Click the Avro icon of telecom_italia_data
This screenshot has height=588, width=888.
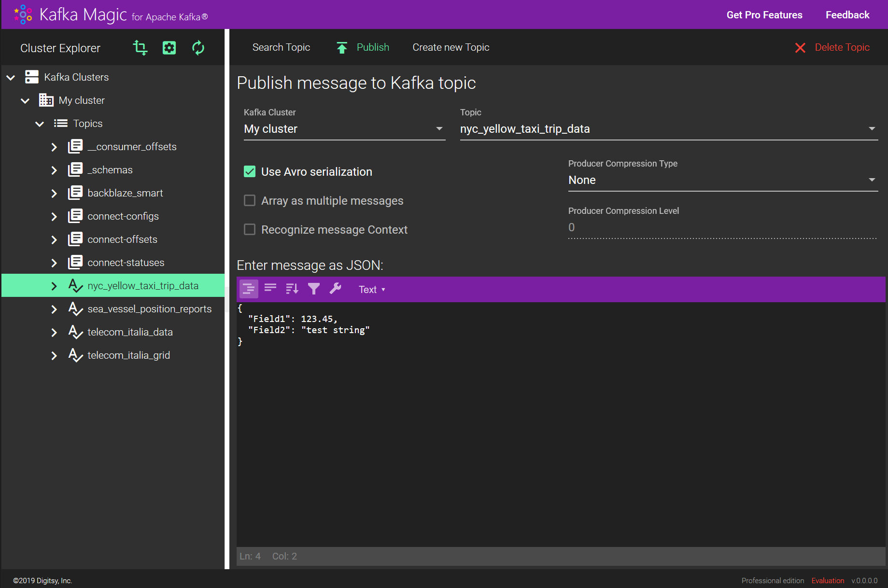point(75,332)
